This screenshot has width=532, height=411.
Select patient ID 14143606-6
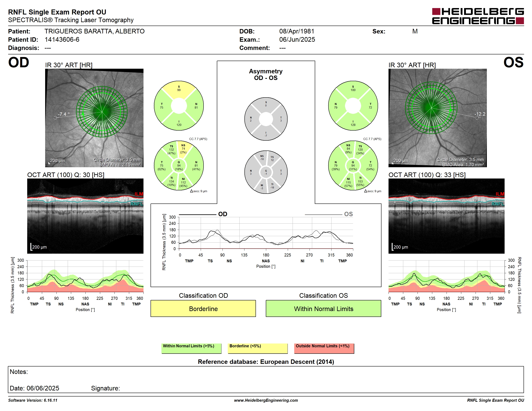62,39
